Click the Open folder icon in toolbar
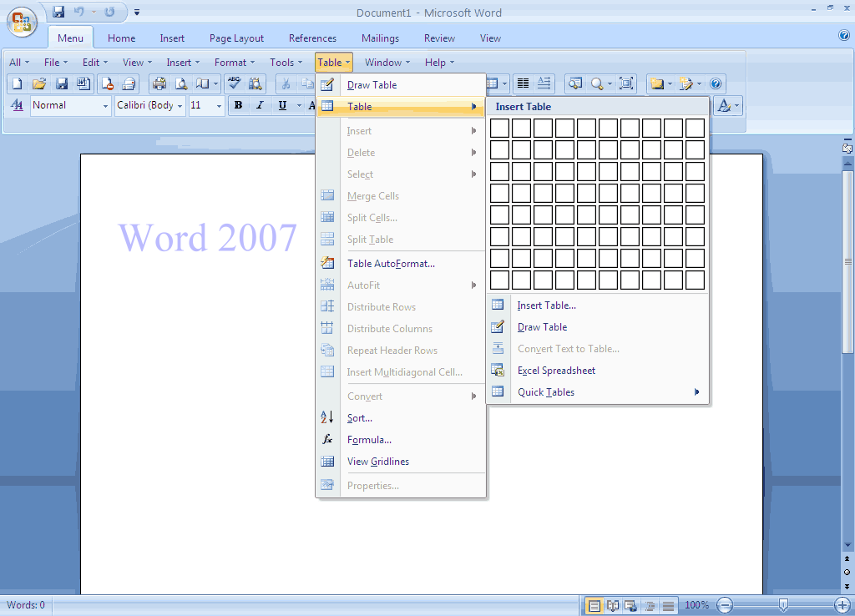Screen dimensions: 855x616 click(x=39, y=84)
